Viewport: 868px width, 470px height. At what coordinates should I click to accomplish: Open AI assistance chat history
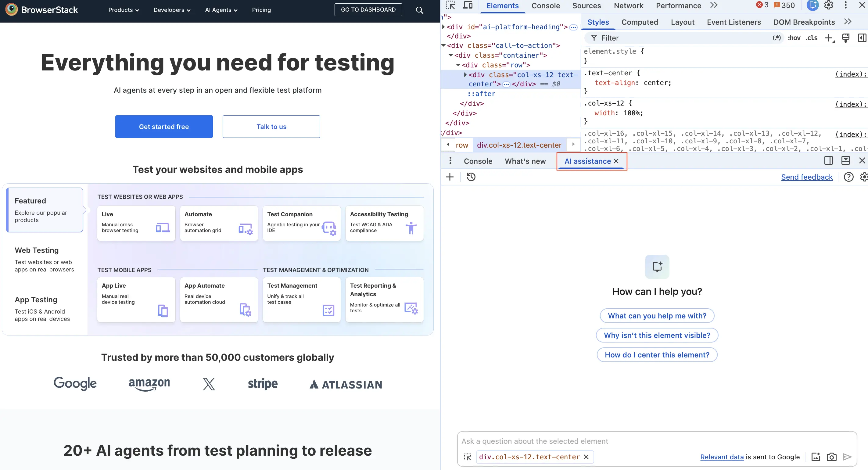471,177
